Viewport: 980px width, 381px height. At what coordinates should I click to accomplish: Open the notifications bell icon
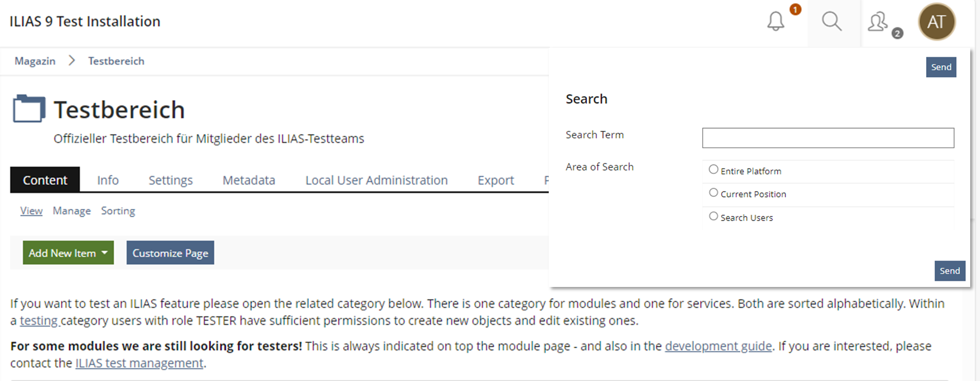click(x=776, y=22)
